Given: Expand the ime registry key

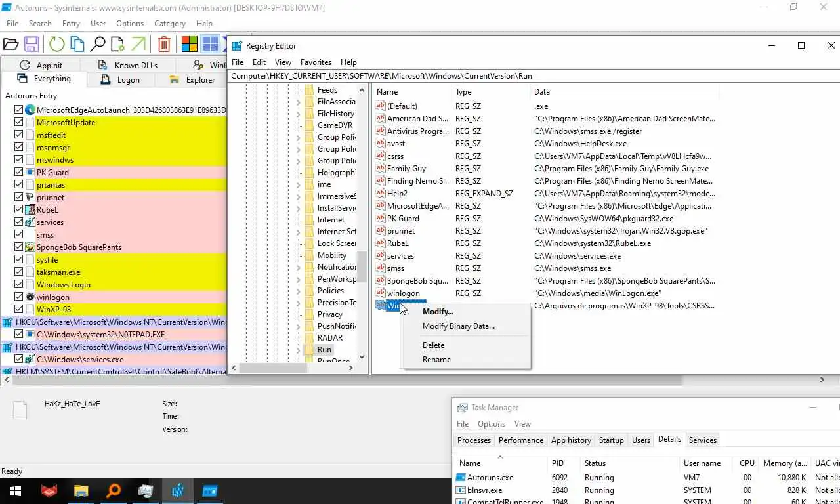Looking at the screenshot, I should pyautogui.click(x=299, y=184).
